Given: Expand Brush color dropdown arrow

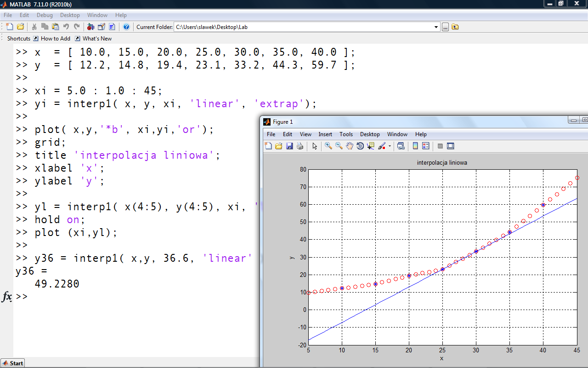Looking at the screenshot, I should [x=390, y=146].
